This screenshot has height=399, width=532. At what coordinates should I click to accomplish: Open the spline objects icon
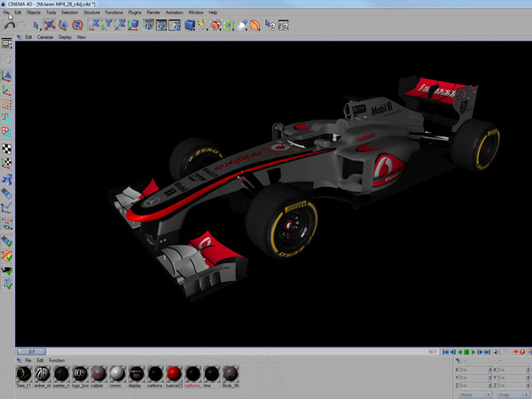point(202,25)
